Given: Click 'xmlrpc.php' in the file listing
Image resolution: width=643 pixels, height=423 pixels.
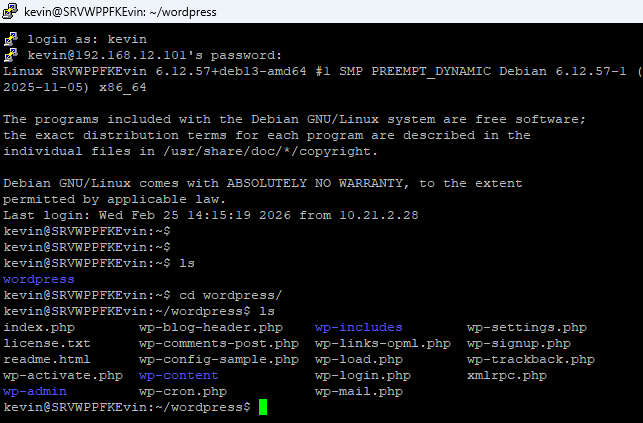Looking at the screenshot, I should (x=506, y=375).
